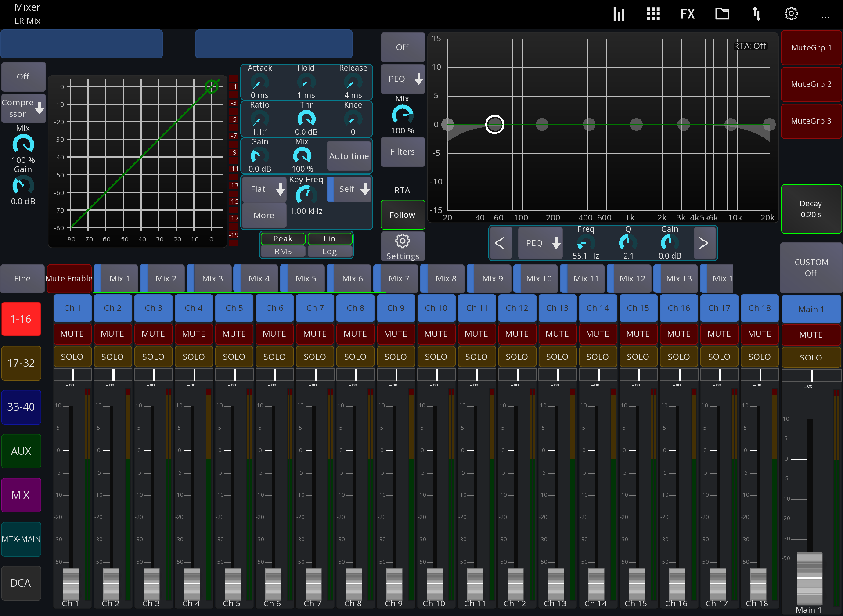Select the highlighted EQ band node on graph
This screenshot has width=843, height=616.
click(495, 125)
